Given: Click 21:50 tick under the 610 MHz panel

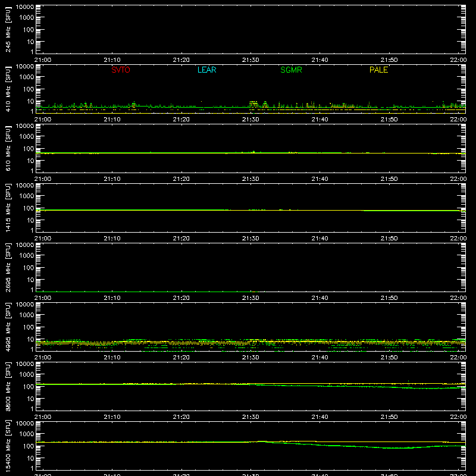Looking at the screenshot, I should (x=389, y=179).
